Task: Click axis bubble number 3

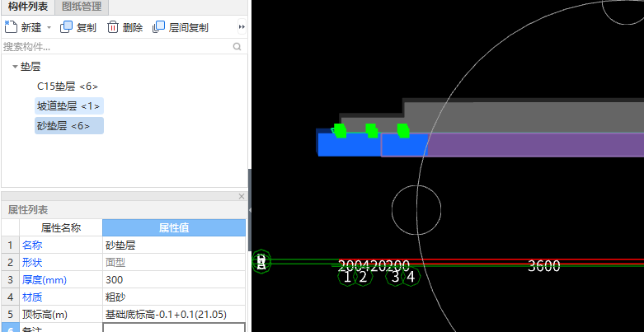Action: (x=395, y=277)
